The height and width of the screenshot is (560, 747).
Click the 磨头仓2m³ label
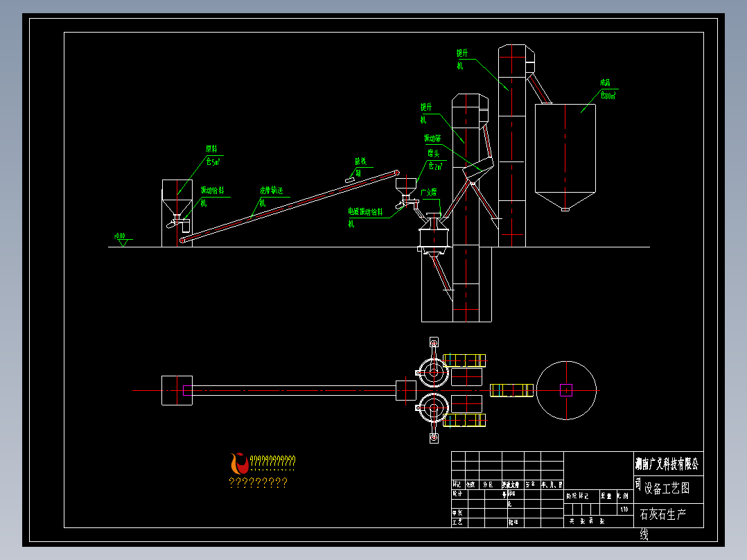point(434,159)
